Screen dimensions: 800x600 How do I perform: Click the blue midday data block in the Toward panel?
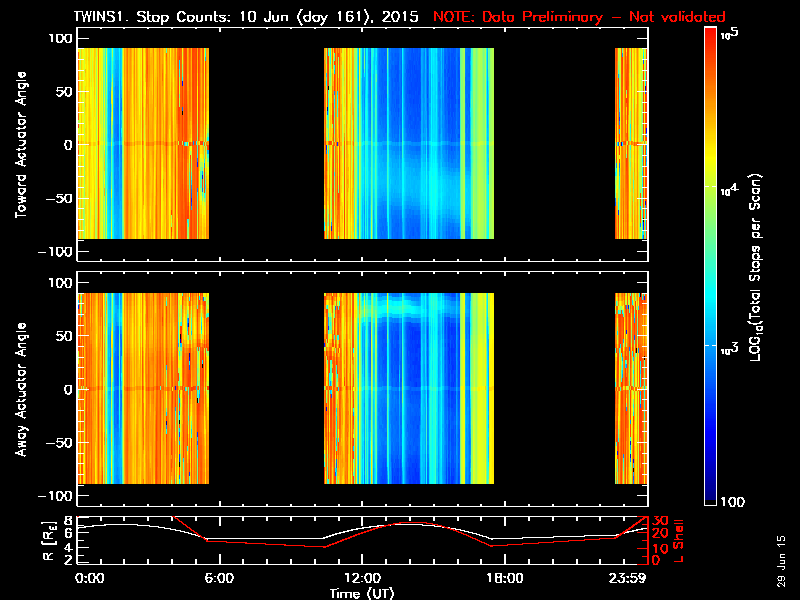pyautogui.click(x=409, y=143)
